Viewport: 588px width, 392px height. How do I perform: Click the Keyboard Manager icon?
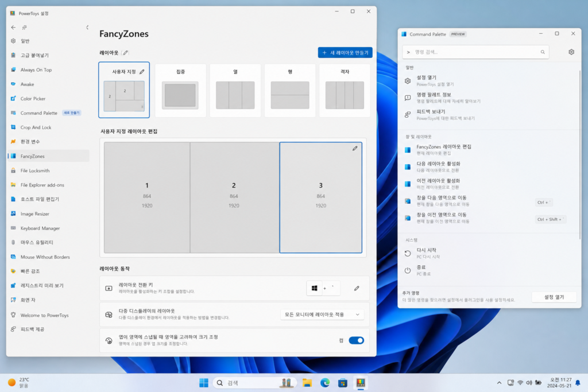14,228
